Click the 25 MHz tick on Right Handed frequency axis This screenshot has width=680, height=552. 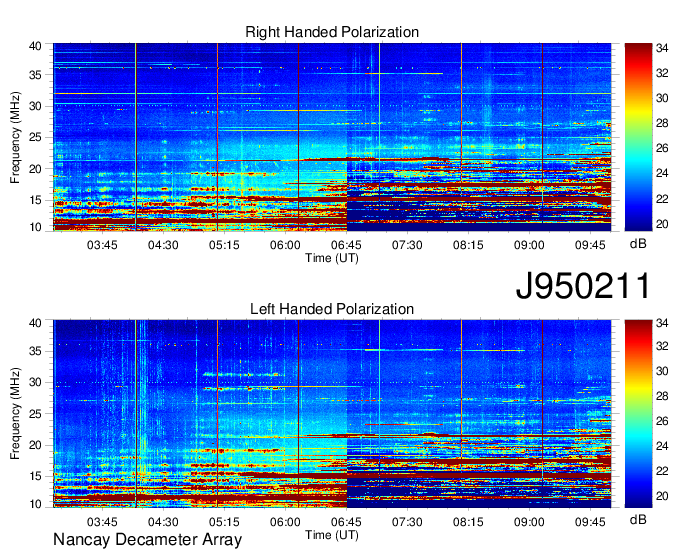[x=35, y=137]
